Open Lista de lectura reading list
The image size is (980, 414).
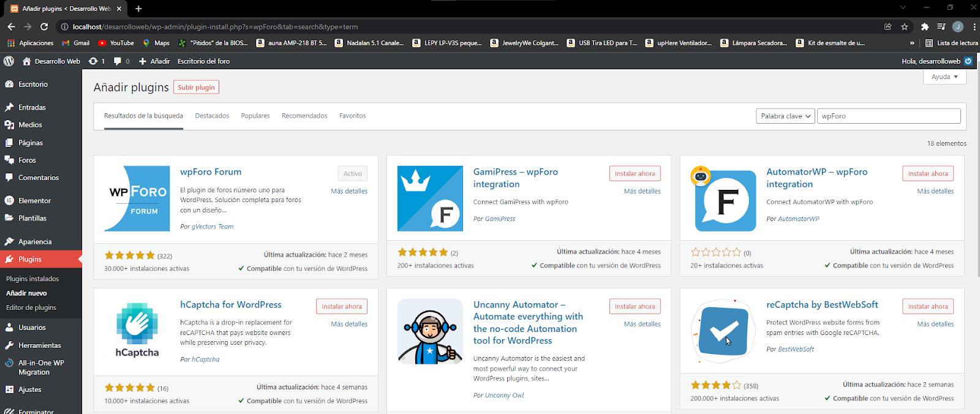(951, 43)
